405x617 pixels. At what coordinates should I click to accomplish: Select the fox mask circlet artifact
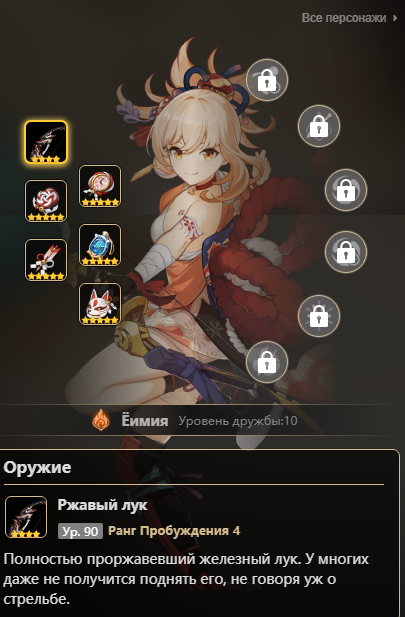click(100, 304)
